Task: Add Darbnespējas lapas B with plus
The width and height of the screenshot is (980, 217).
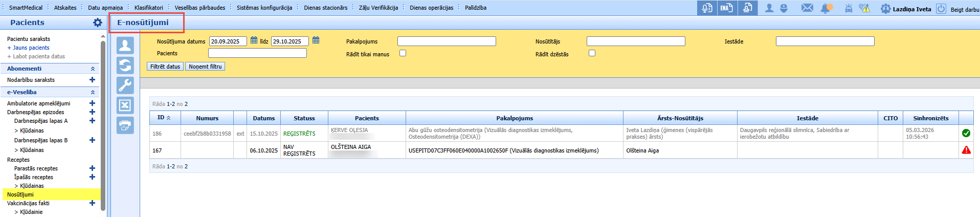Action: click(92, 140)
